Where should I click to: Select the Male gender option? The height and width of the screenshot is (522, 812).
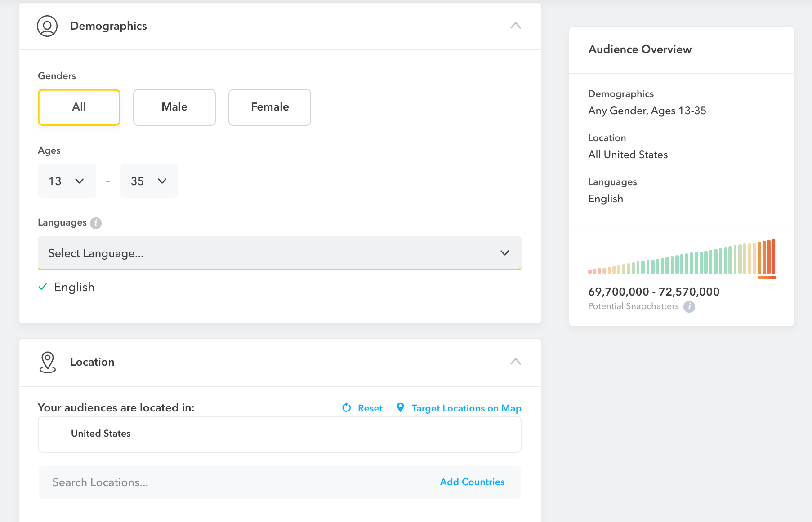(x=174, y=107)
